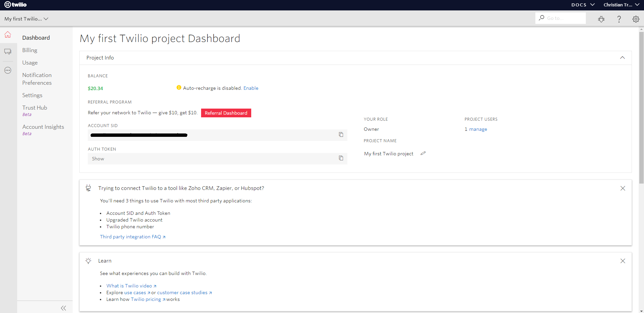
Task: Copy the Auth Token to clipboard
Action: [341, 158]
